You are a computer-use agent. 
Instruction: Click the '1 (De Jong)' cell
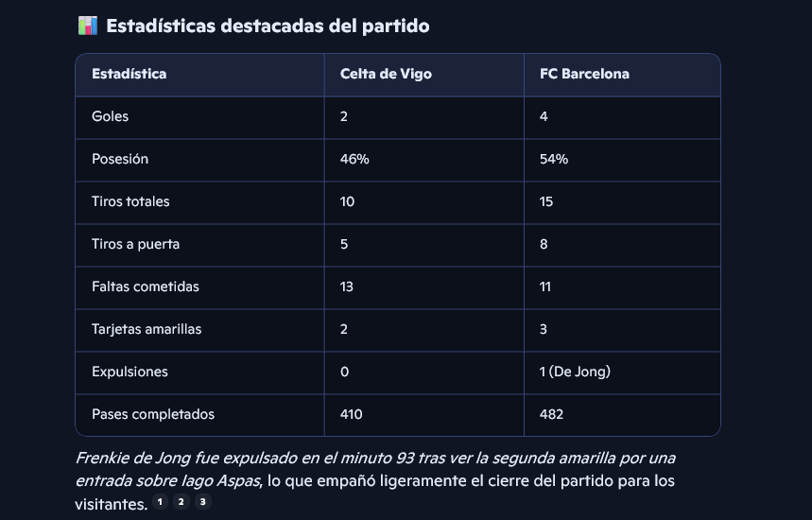click(x=575, y=372)
